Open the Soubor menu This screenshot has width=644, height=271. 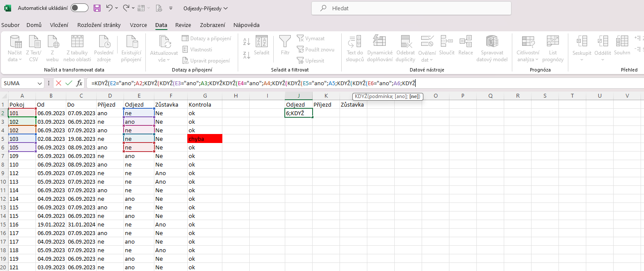pos(10,25)
